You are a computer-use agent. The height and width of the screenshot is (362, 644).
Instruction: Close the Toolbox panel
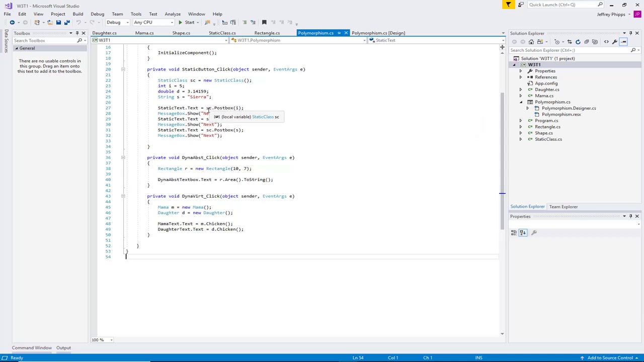(84, 33)
